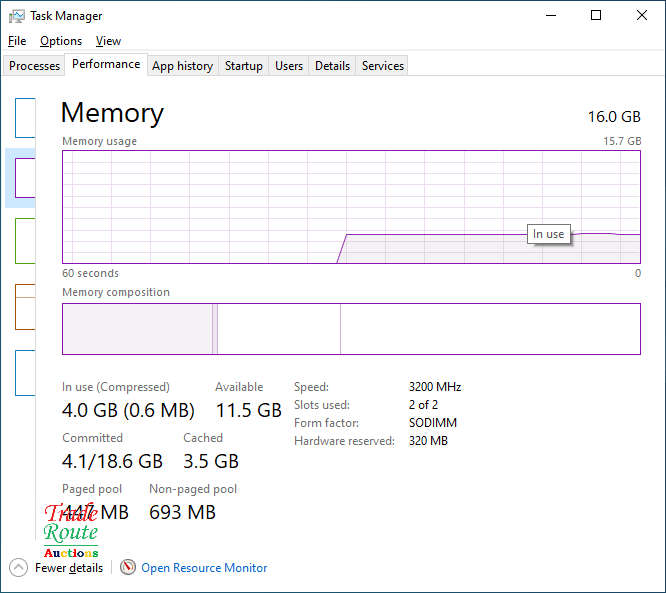Click the Resource Monitor gauge icon

[127, 567]
